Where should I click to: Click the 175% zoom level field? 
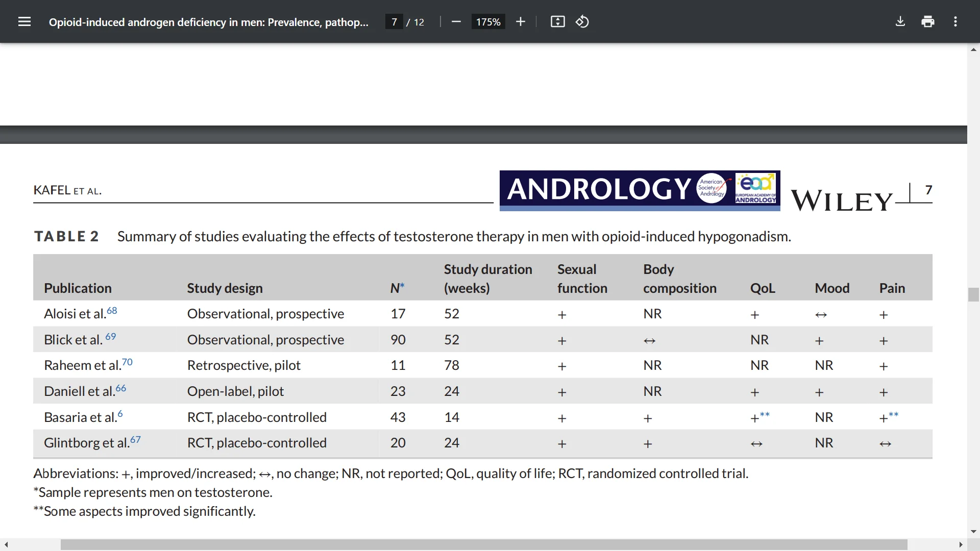pos(488,22)
